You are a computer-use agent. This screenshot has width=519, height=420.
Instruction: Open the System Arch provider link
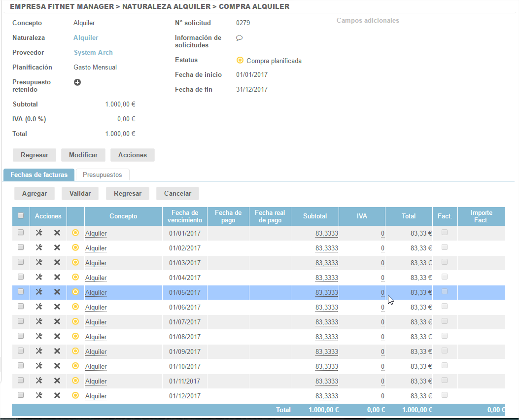pyautogui.click(x=93, y=53)
